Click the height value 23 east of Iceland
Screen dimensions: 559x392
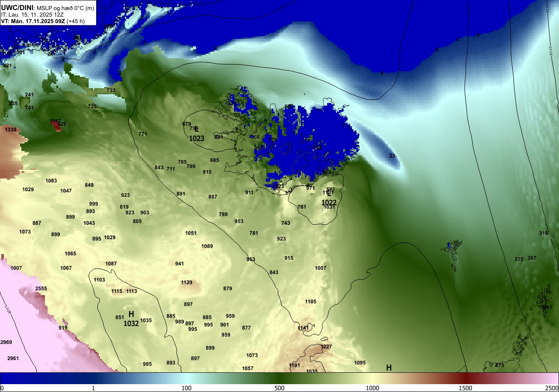pos(392,156)
